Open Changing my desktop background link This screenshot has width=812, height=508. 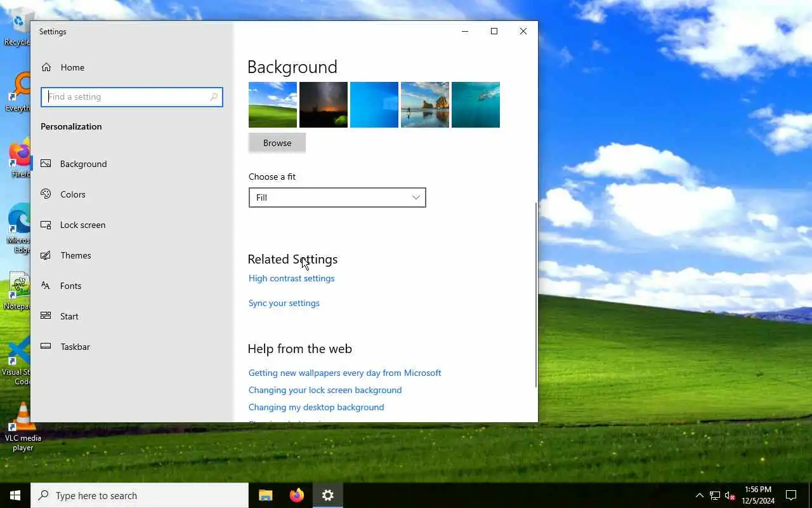[317, 407]
